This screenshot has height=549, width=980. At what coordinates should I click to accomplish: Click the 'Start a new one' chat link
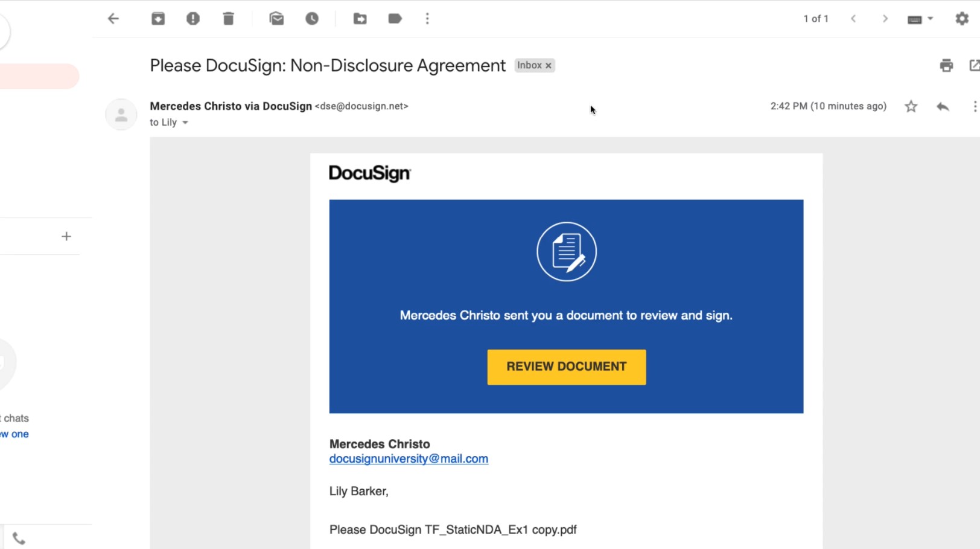[14, 434]
